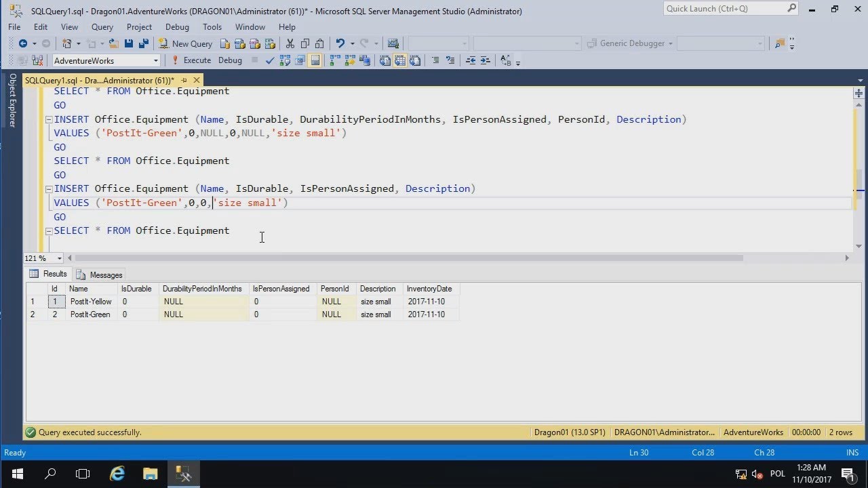Click the Execute button

191,60
